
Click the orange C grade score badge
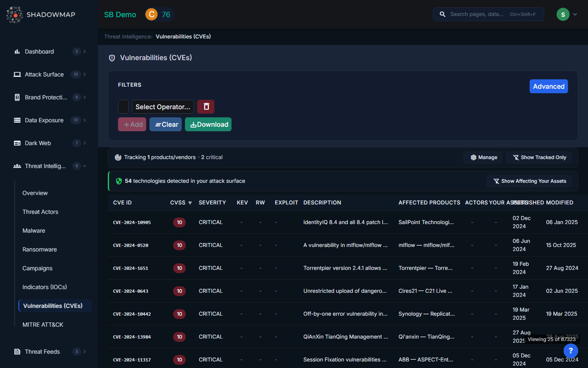pyautogui.click(x=151, y=15)
